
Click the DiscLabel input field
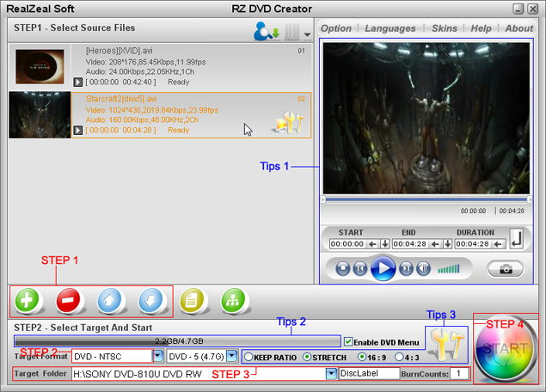pyautogui.click(x=369, y=374)
